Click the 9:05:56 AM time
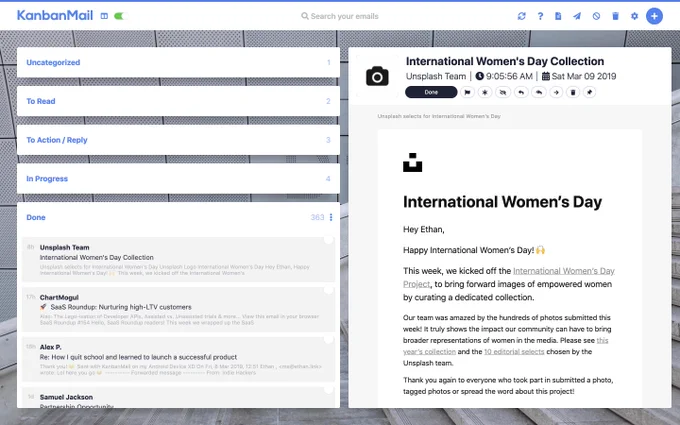The height and width of the screenshot is (425, 680). point(504,76)
